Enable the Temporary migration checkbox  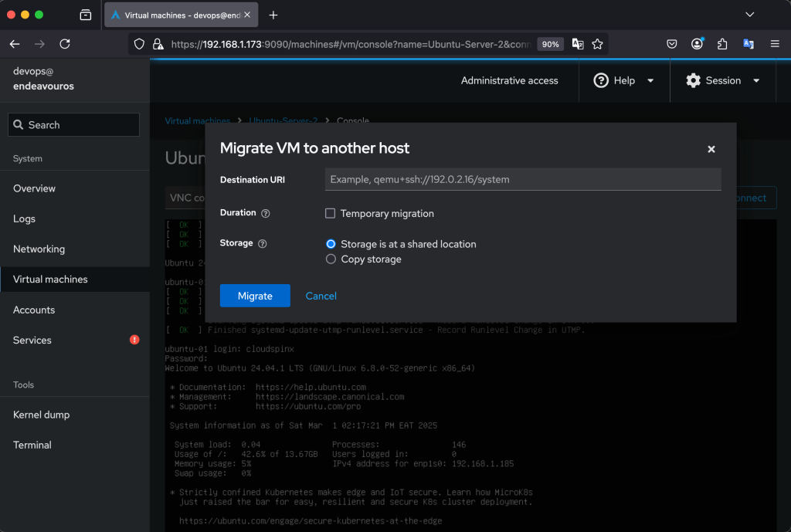330,213
